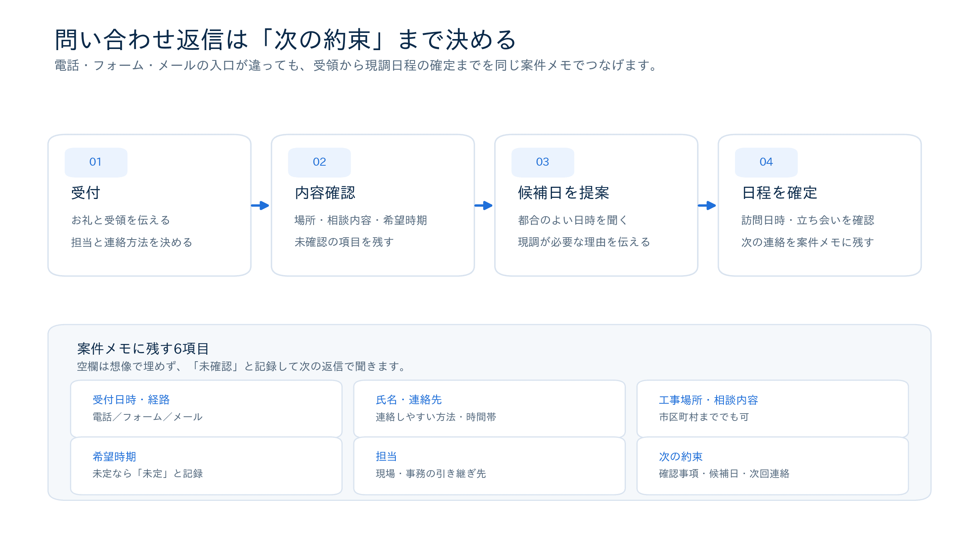
Task: Select the 担当 item title
Action: (x=386, y=456)
